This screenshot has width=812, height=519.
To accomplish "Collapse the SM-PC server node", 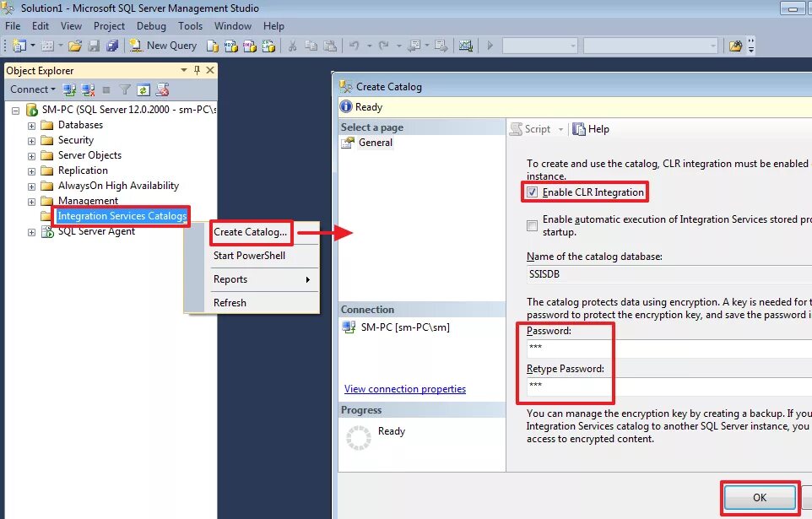I will coord(15,111).
